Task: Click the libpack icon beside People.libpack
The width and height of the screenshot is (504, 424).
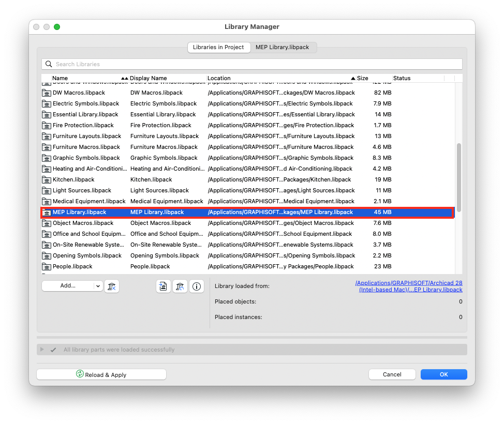Action: point(46,266)
